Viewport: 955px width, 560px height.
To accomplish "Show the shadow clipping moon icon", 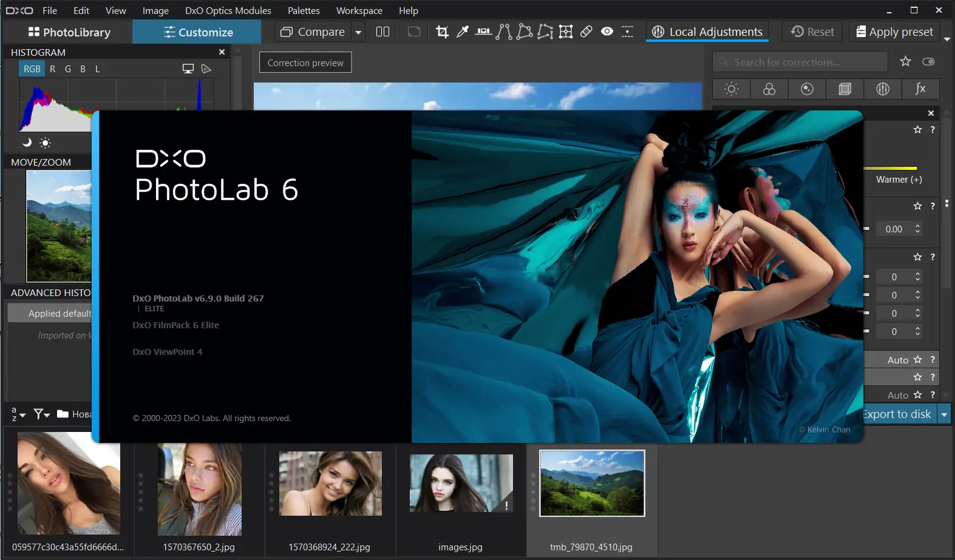I will [x=27, y=143].
